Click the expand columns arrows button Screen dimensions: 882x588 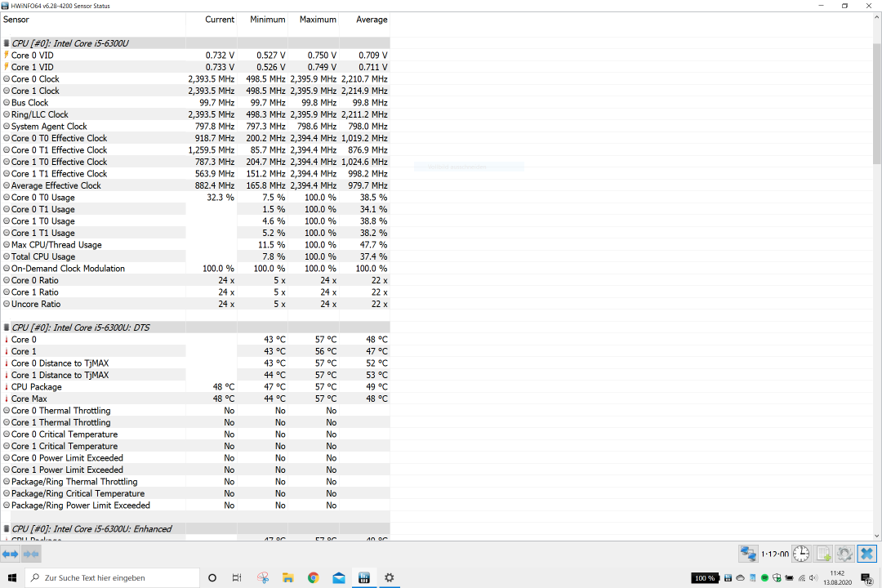point(10,554)
